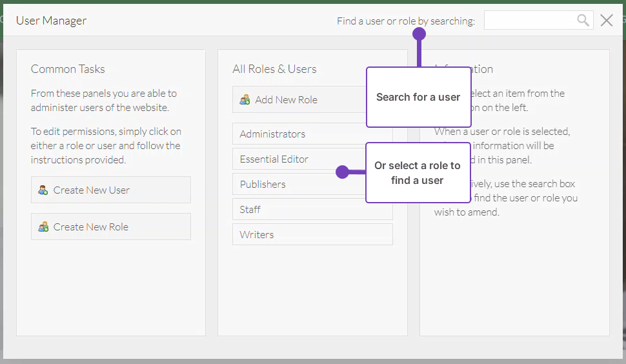
Task: Click the 'Find a user or role by searching' label
Action: point(405,21)
